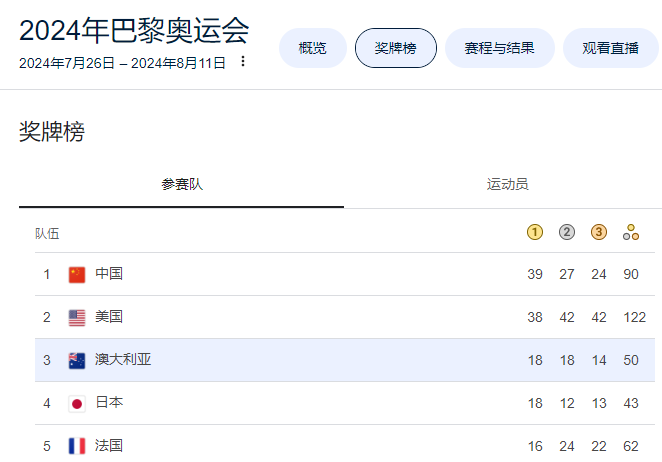Click the 2024年巴黎奥运会 title
The height and width of the screenshot is (462, 662).
(134, 29)
